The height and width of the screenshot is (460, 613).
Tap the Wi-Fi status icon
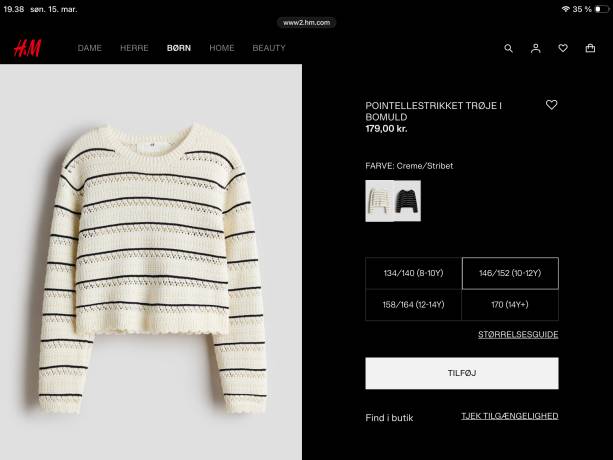point(565,9)
